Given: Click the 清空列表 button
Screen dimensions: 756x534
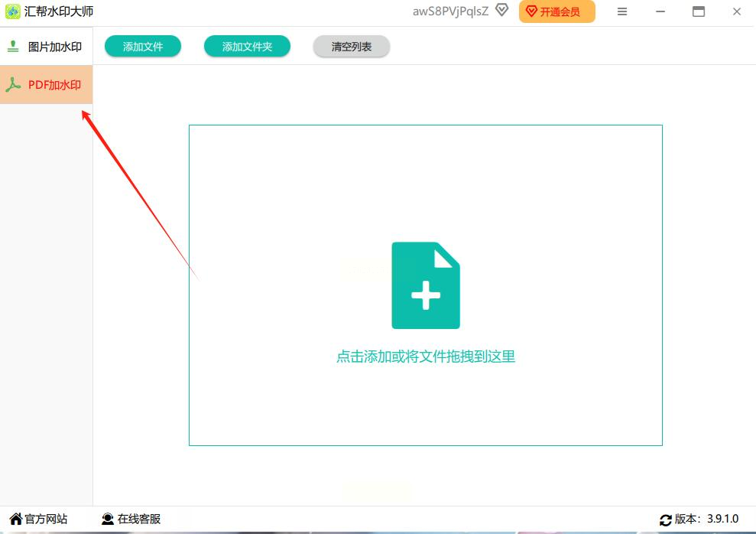Looking at the screenshot, I should (x=351, y=47).
